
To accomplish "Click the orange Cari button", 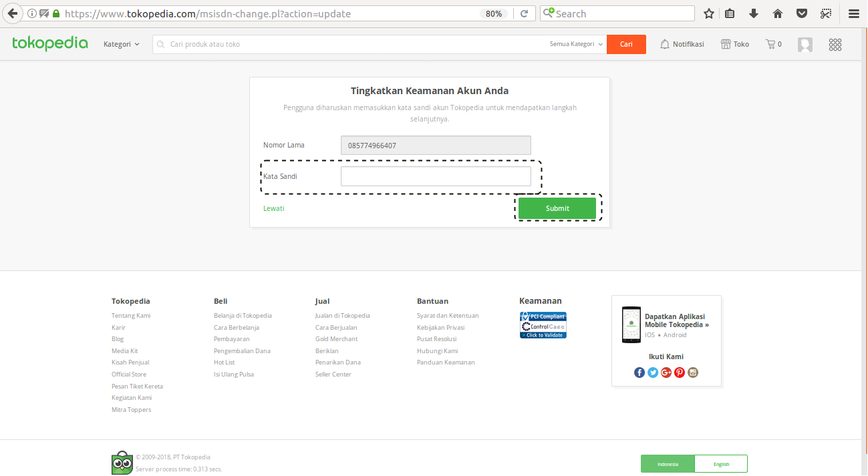I will (626, 44).
